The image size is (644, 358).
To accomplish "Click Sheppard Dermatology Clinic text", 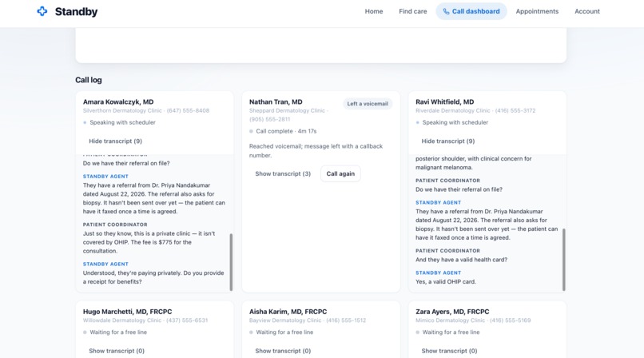I will [x=287, y=111].
